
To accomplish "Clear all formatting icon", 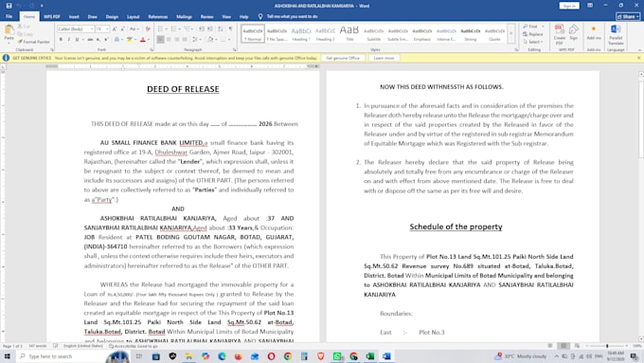I will tap(148, 29).
